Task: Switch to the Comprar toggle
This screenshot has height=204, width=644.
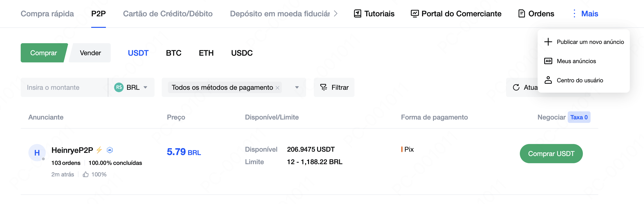Action: (x=44, y=53)
